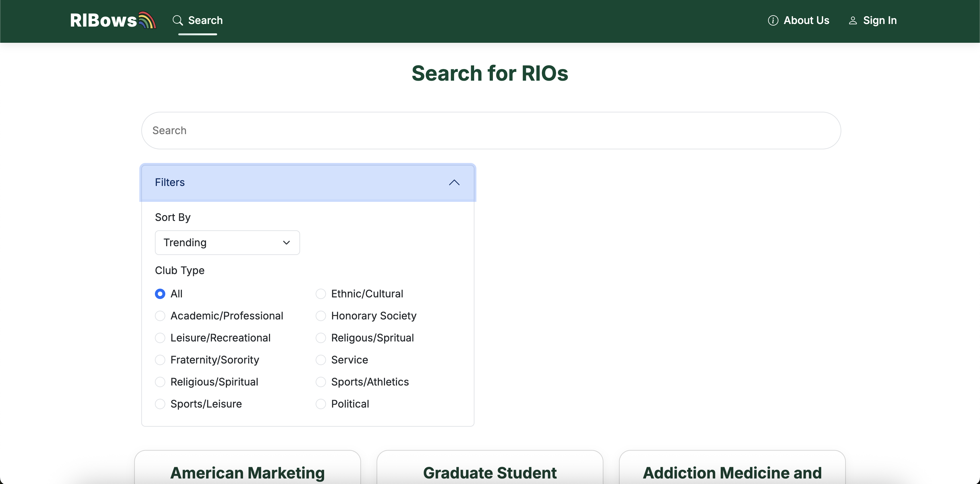980x484 pixels.
Task: Click the Sign In person icon
Action: pyautogui.click(x=853, y=20)
